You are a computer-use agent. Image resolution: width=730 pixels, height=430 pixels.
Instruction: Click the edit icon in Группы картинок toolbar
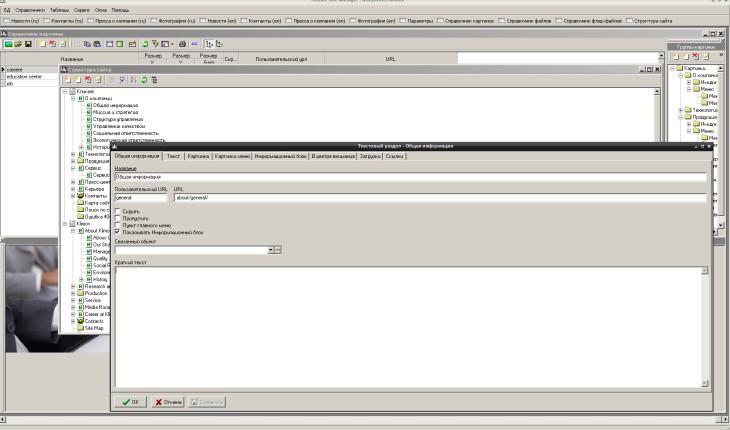tap(706, 56)
